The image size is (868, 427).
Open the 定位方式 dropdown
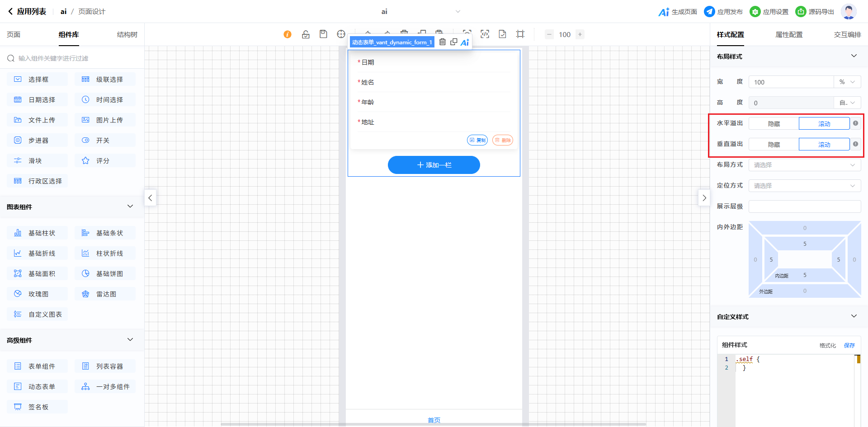coord(804,186)
